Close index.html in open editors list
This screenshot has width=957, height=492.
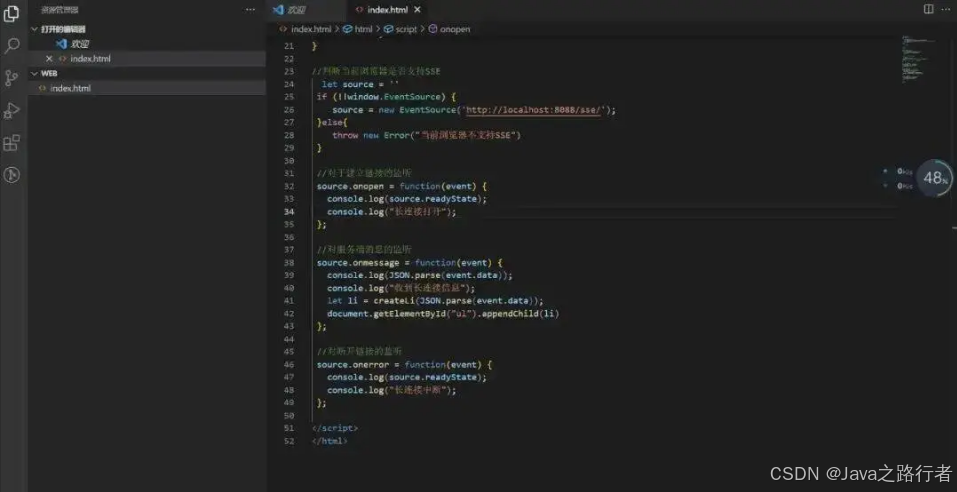coord(49,59)
